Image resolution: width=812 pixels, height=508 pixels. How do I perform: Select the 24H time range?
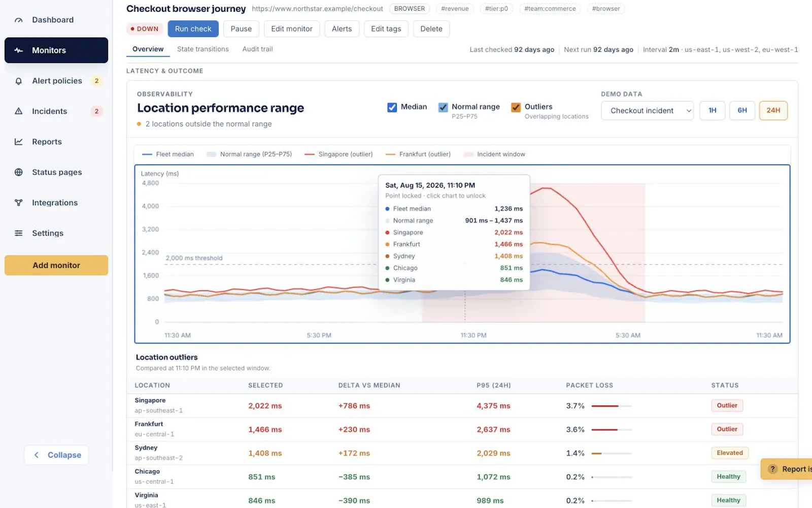click(x=773, y=111)
